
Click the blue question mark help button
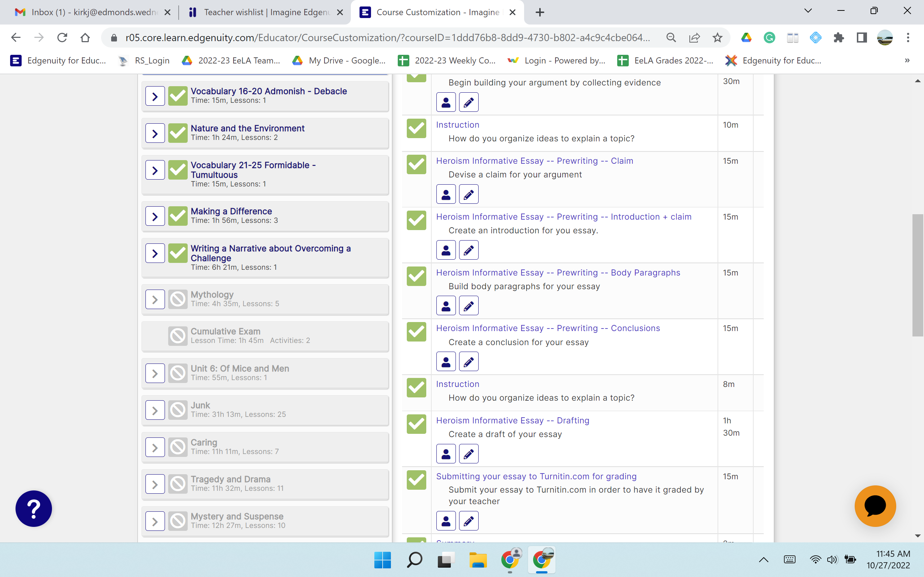[x=34, y=508]
